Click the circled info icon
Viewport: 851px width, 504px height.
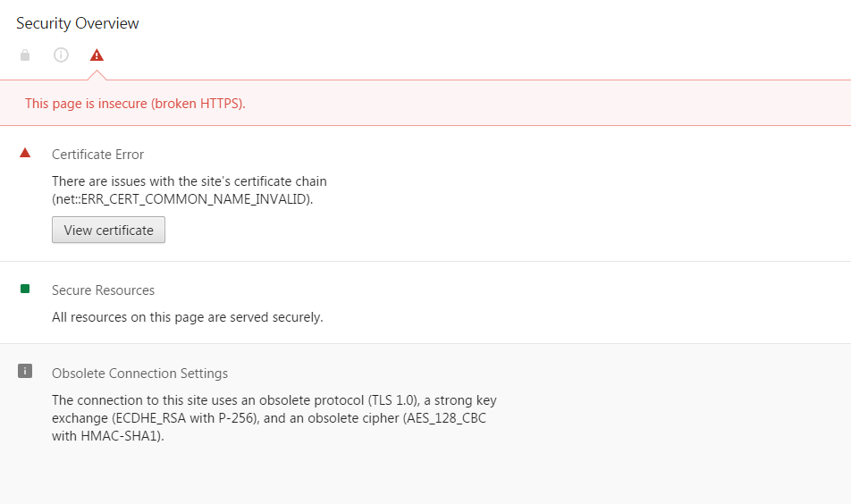[x=61, y=55]
